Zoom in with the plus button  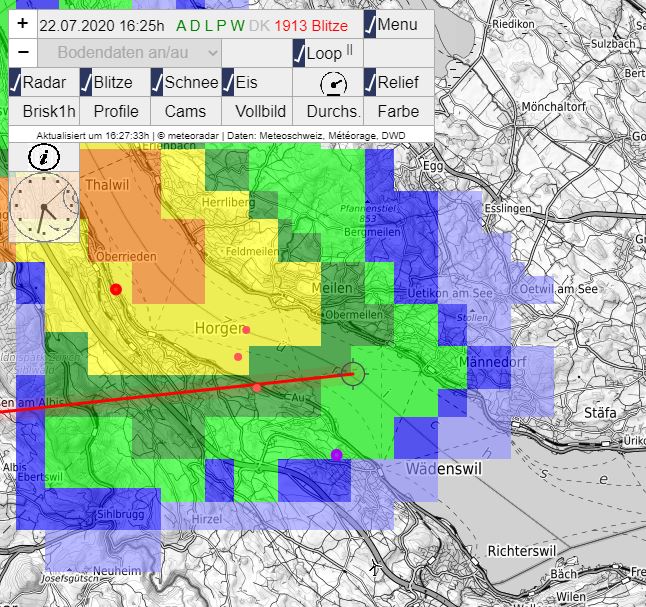(23, 24)
